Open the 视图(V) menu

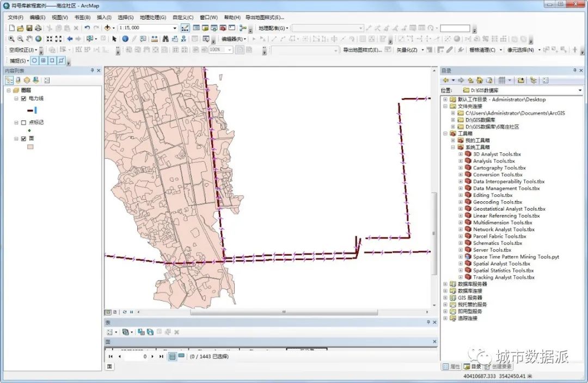coord(60,17)
